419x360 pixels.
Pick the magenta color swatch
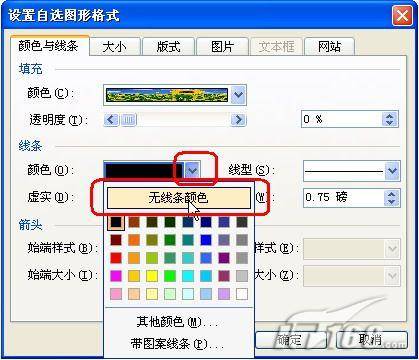tap(116, 276)
